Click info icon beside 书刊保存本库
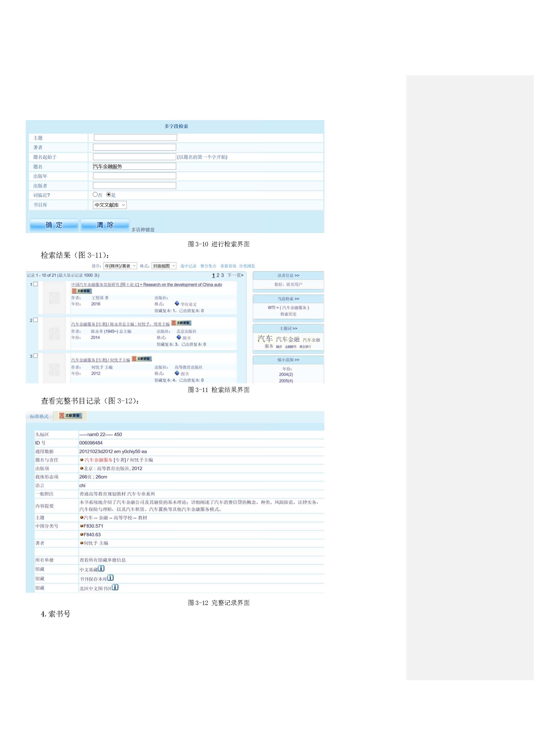This screenshot has height=756, width=534. click(x=111, y=577)
